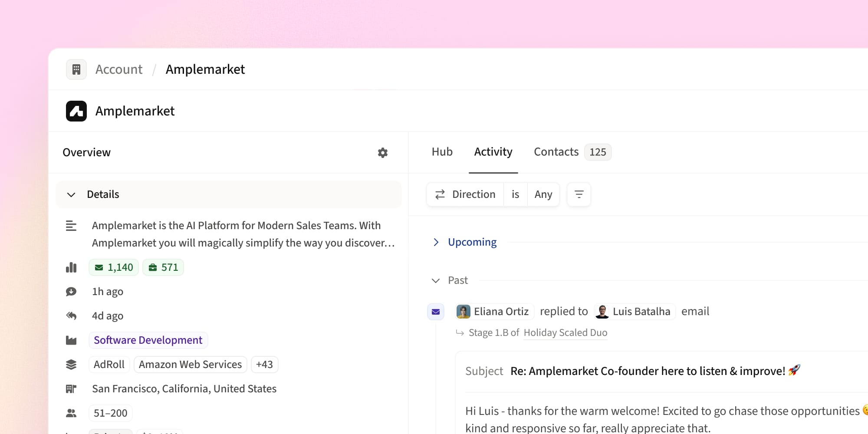Expand the Upcoming section chevron
This screenshot has height=434, width=868.
[436, 242]
